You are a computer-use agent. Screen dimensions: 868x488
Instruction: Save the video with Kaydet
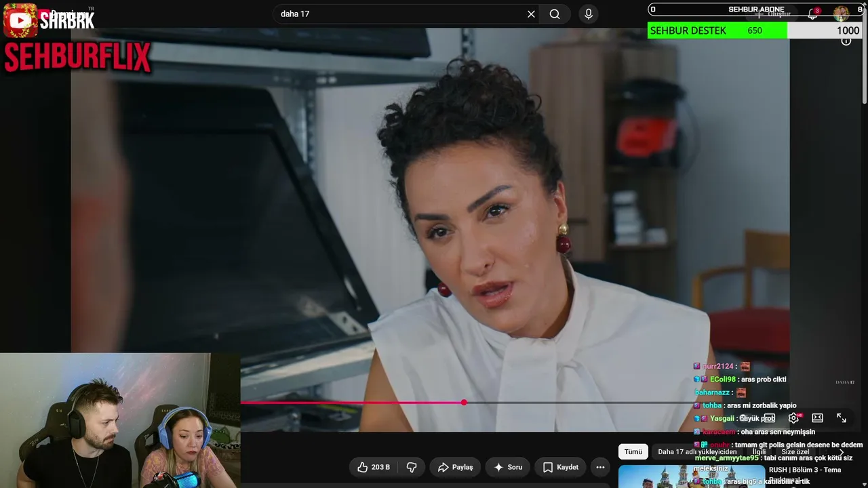point(561,467)
